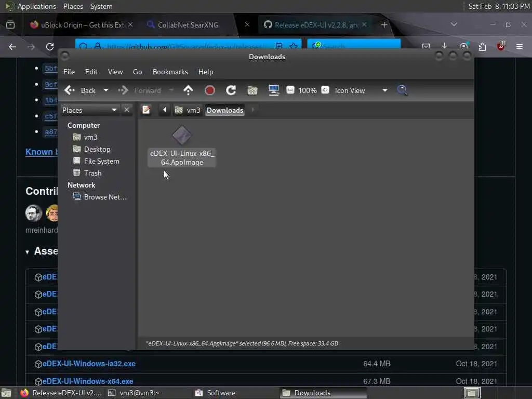Open Firefox extensions puzzle icon
The height and width of the screenshot is (399, 532).
(x=482, y=46)
